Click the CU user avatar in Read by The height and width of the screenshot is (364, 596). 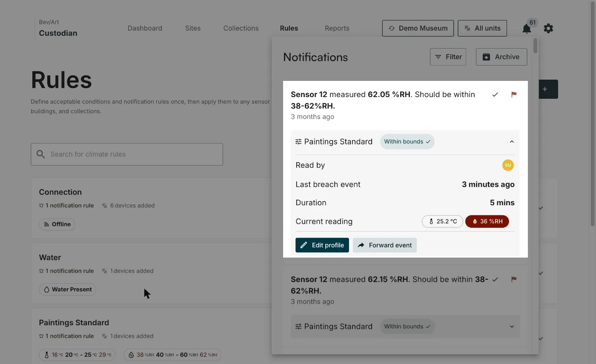(x=508, y=165)
